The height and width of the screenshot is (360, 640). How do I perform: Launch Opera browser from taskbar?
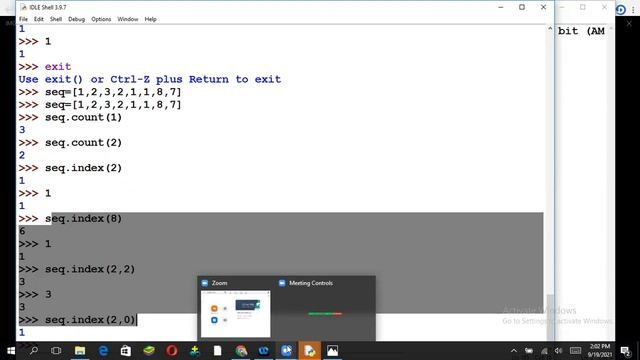pos(172,351)
